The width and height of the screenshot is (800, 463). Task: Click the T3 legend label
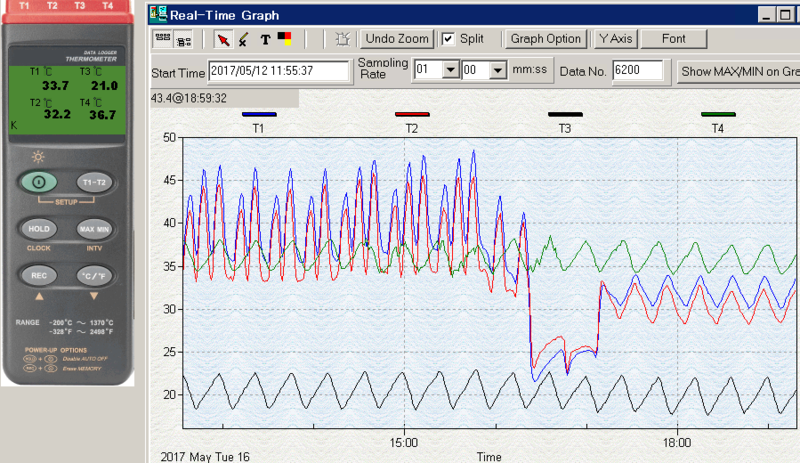pyautogui.click(x=564, y=129)
